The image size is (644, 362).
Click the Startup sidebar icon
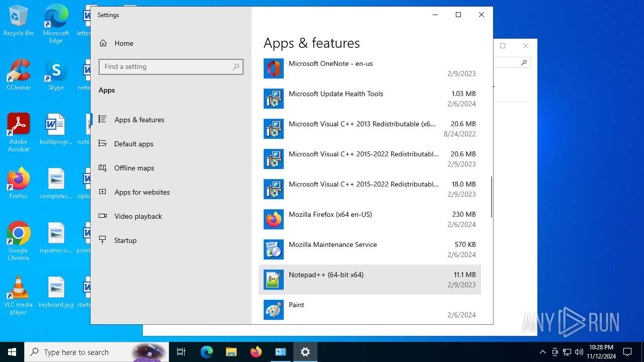[x=103, y=240]
